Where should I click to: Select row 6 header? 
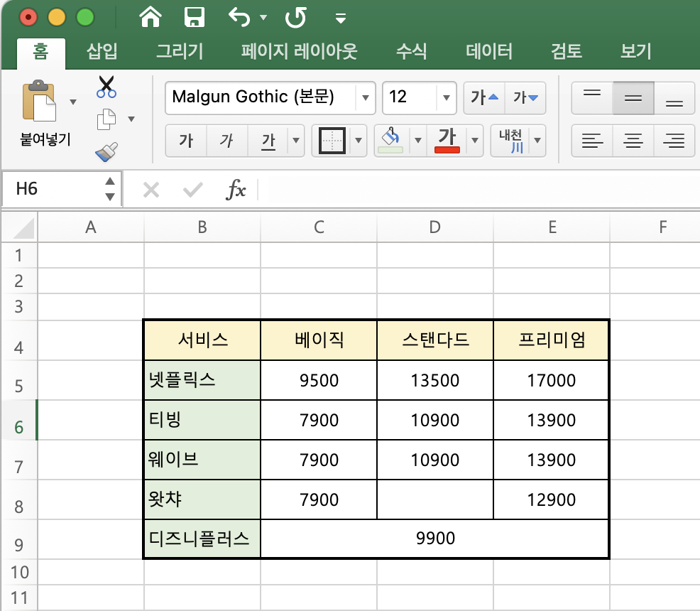[18, 421]
